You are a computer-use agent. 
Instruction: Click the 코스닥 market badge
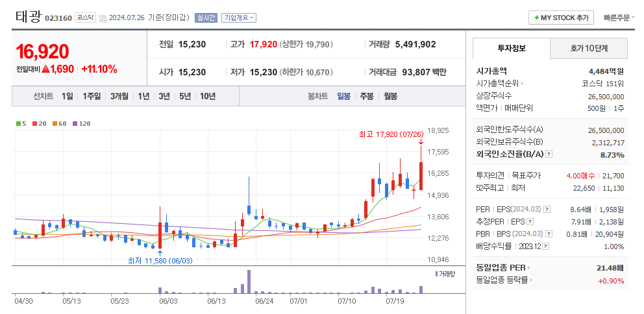pos(85,18)
